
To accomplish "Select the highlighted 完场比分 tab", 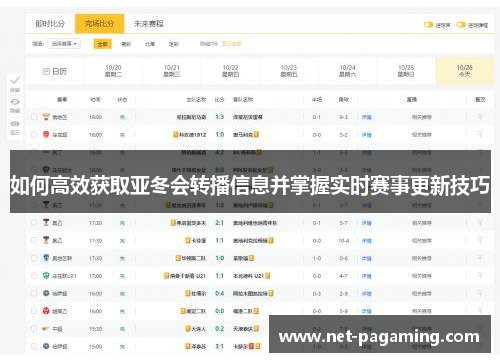I will point(99,24).
